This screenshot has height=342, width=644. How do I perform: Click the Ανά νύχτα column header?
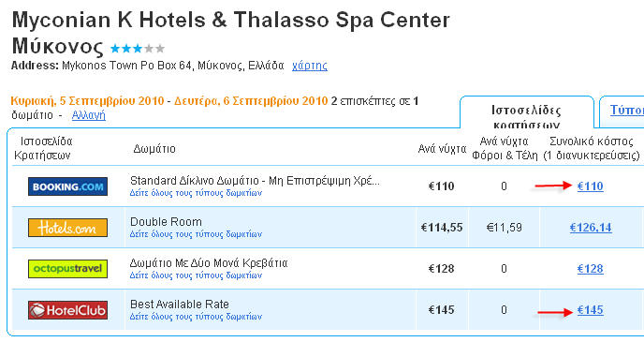(442, 149)
